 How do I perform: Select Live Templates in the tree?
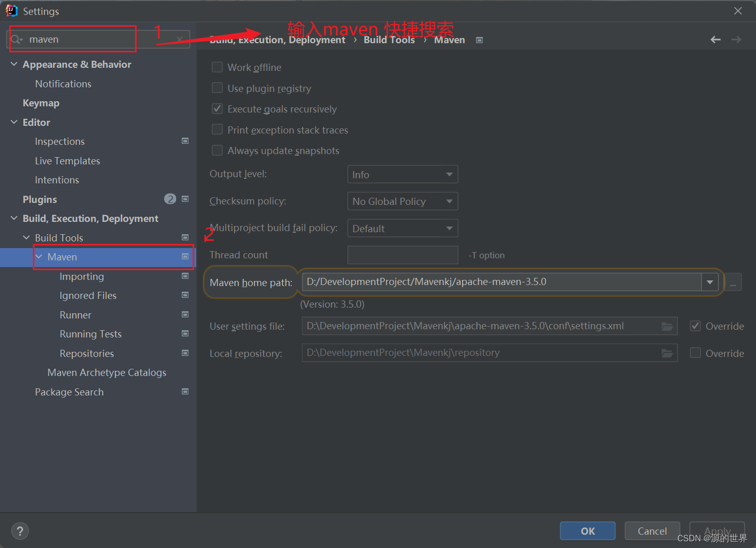coord(67,161)
